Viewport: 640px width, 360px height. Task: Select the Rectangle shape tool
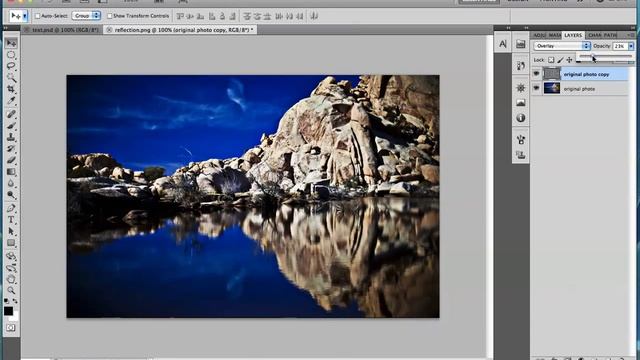pos(11,243)
